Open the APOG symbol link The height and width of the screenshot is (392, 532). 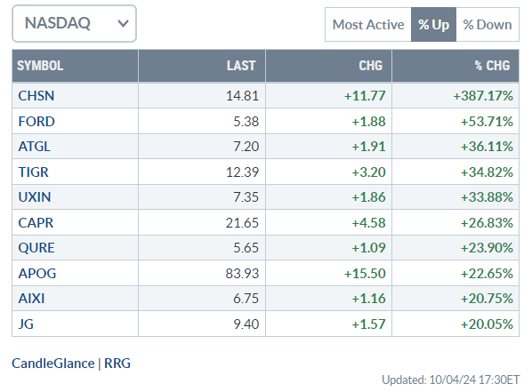pos(37,273)
